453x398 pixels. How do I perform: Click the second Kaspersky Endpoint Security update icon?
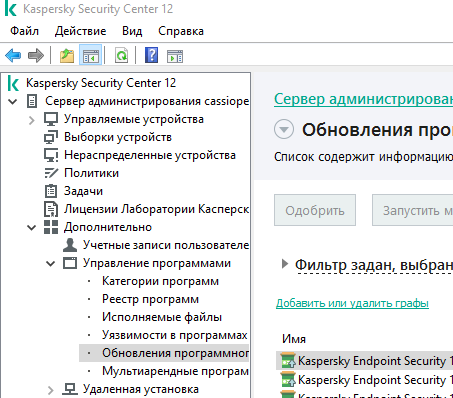click(288, 380)
